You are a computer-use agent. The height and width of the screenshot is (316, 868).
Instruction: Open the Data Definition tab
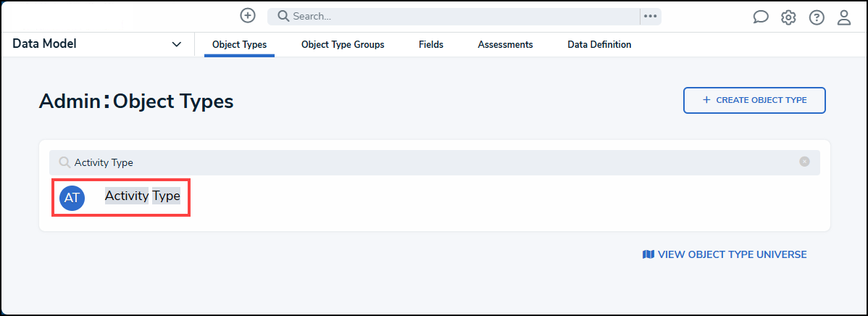[x=599, y=45]
